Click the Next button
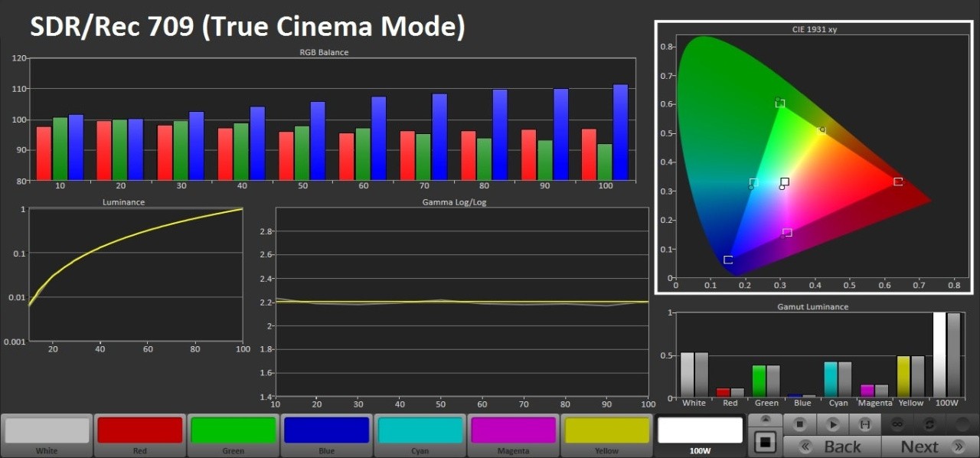The image size is (980, 458). click(924, 447)
